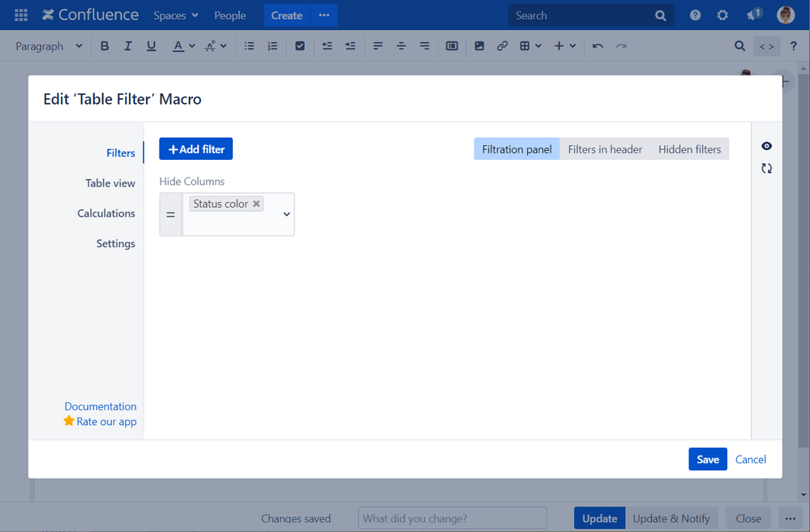Click the outdent icon
Screen dimensions: 810x532
coord(327,46)
